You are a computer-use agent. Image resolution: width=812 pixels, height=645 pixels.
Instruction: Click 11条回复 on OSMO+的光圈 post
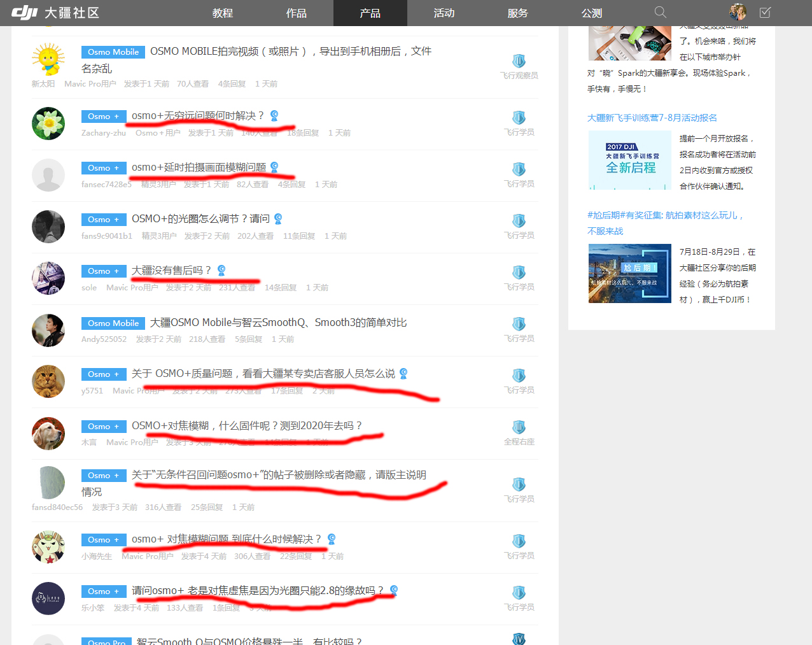pyautogui.click(x=299, y=236)
